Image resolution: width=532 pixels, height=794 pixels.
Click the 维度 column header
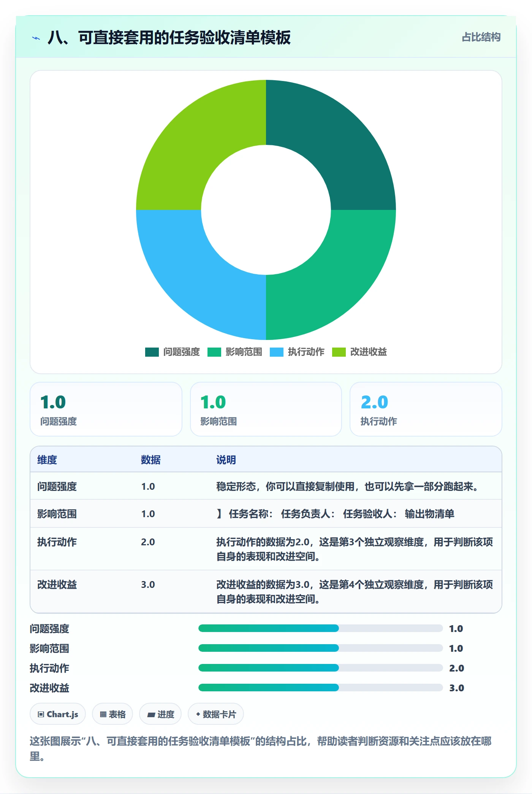pos(47,460)
